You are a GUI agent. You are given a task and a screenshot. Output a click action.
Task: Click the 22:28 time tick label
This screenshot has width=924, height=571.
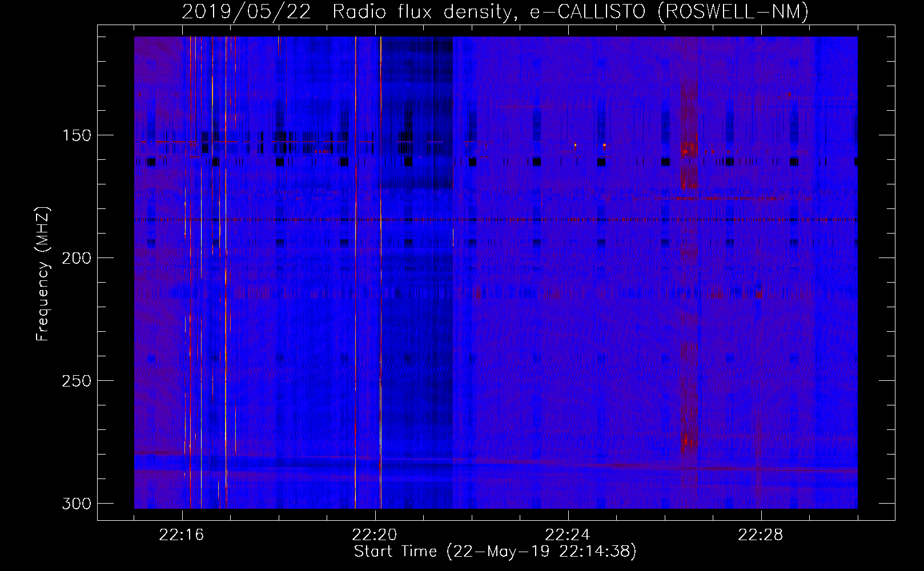coord(761,535)
